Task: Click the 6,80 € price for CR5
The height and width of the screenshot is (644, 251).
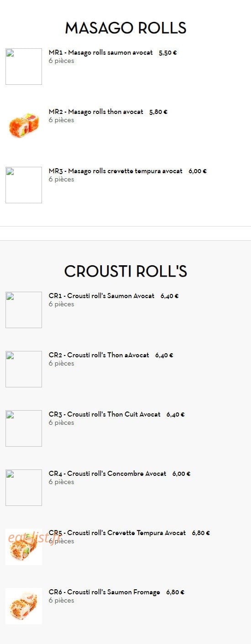Action: point(201,533)
